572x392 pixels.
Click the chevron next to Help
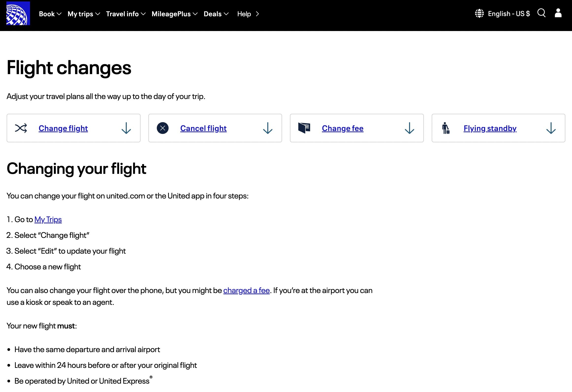[x=257, y=14]
